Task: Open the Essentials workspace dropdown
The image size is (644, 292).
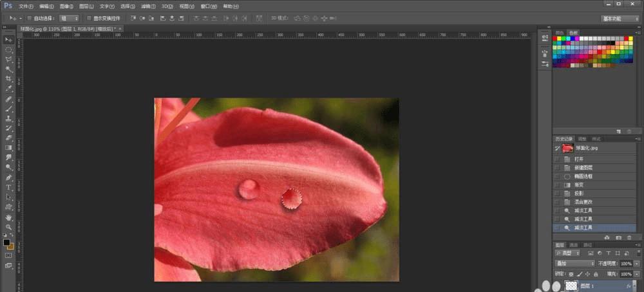Action: coord(620,19)
